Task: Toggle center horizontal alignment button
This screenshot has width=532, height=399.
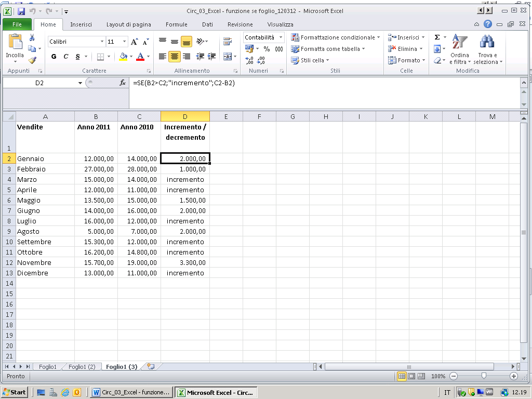Action: pos(175,57)
